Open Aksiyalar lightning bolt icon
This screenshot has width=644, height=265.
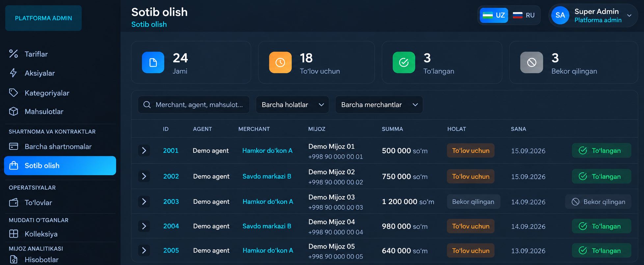(x=13, y=73)
